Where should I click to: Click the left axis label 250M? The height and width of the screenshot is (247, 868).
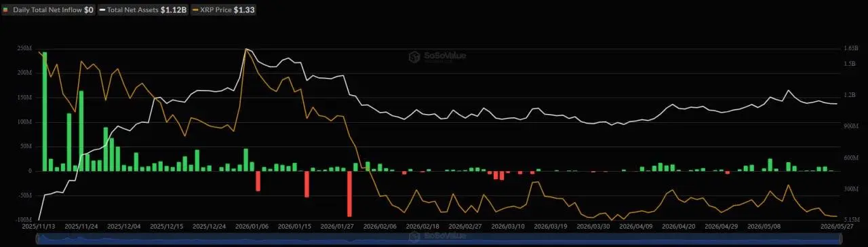(x=25, y=49)
